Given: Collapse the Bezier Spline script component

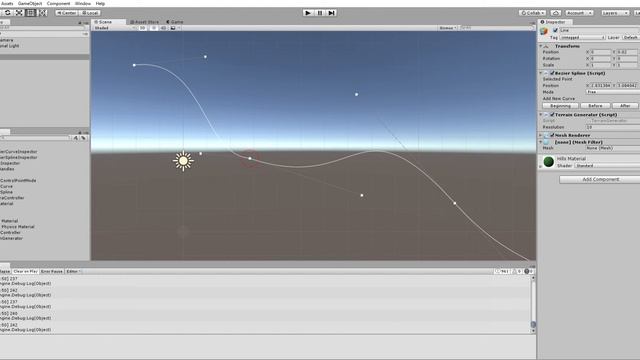Looking at the screenshot, I should 541,73.
